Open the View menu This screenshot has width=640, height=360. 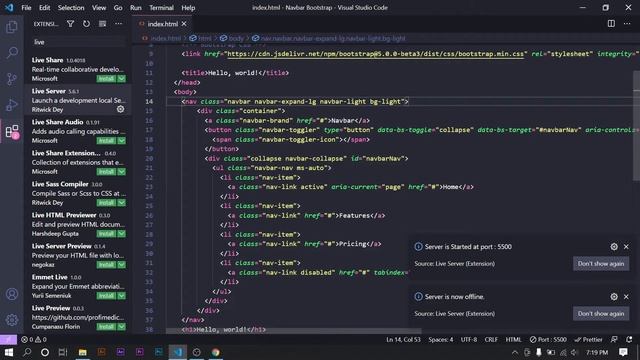(x=99, y=8)
